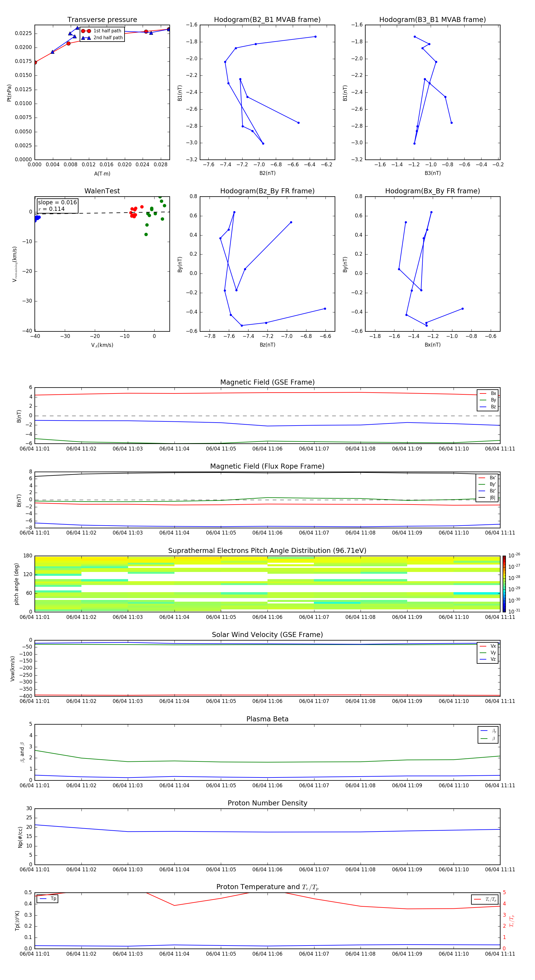Click the 'slope = 0.016' annotation

tap(57, 203)
